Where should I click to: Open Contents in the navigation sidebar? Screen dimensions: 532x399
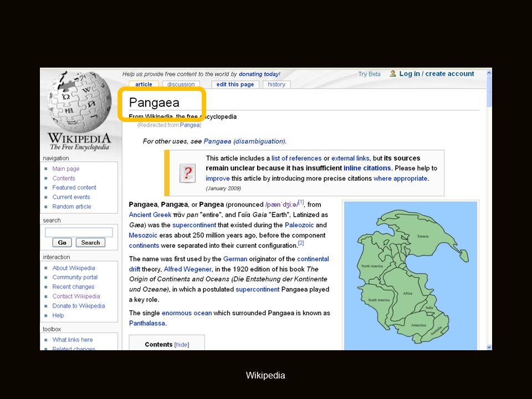[64, 178]
